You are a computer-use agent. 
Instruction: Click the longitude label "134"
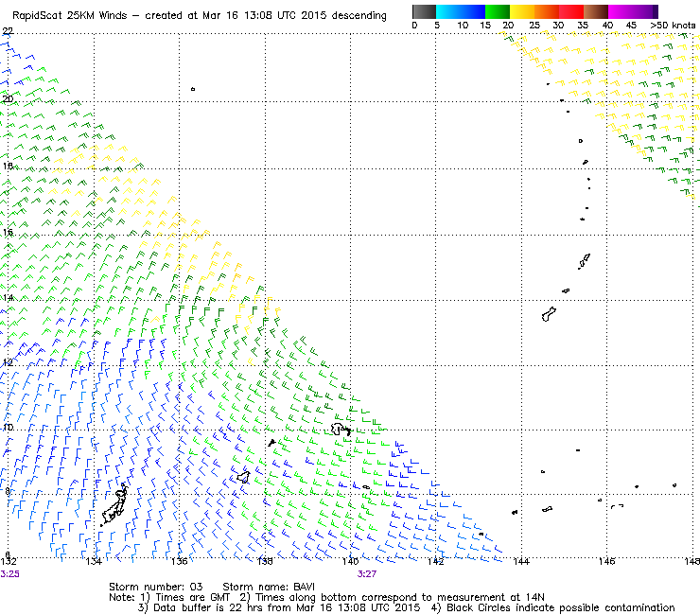pos(94,562)
